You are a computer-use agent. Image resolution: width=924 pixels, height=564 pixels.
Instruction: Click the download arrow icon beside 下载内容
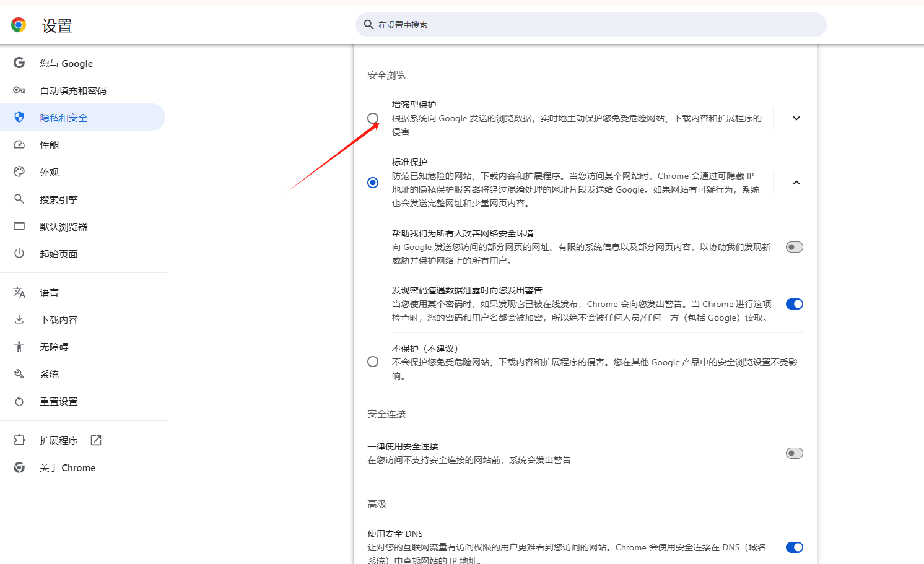coord(19,319)
